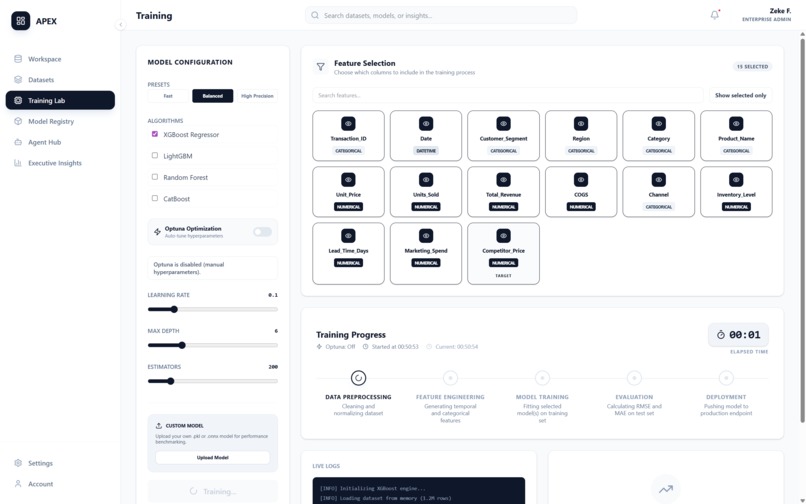Choose the High Precision preset

257,96
